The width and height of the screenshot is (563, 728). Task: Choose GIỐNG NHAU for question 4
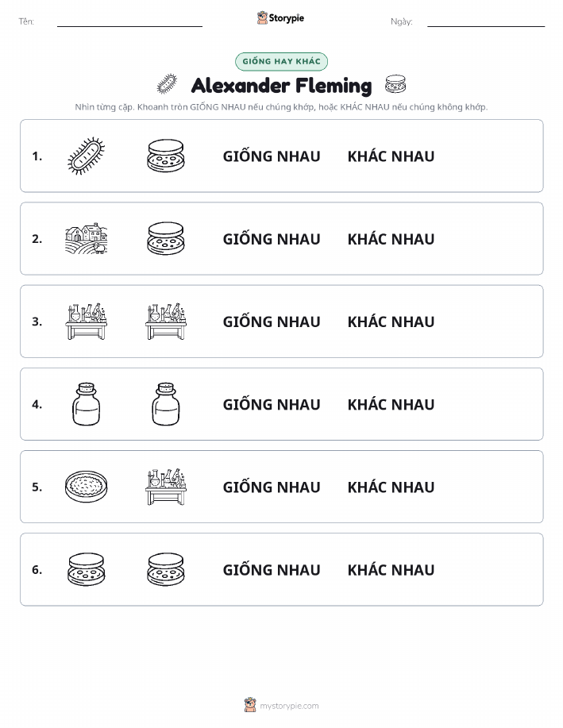point(272,404)
